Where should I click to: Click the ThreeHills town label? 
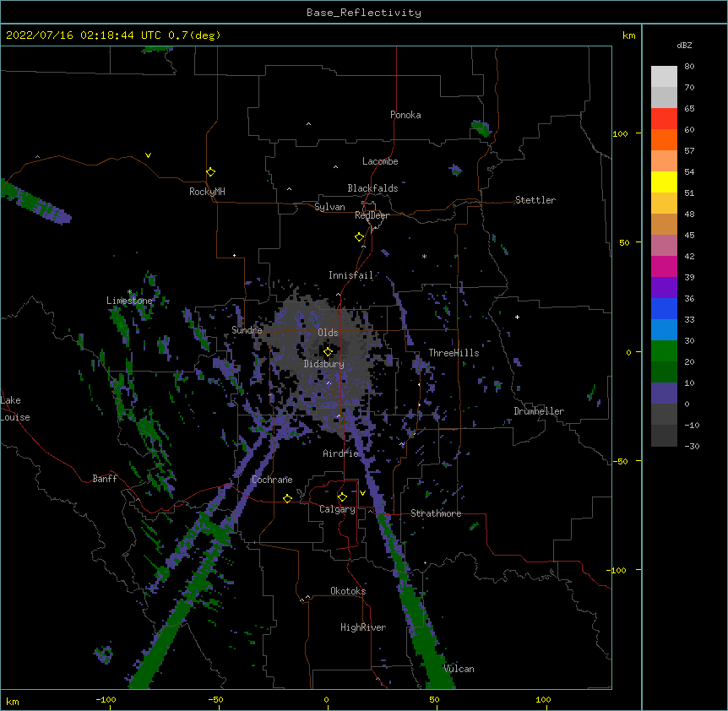point(454,353)
